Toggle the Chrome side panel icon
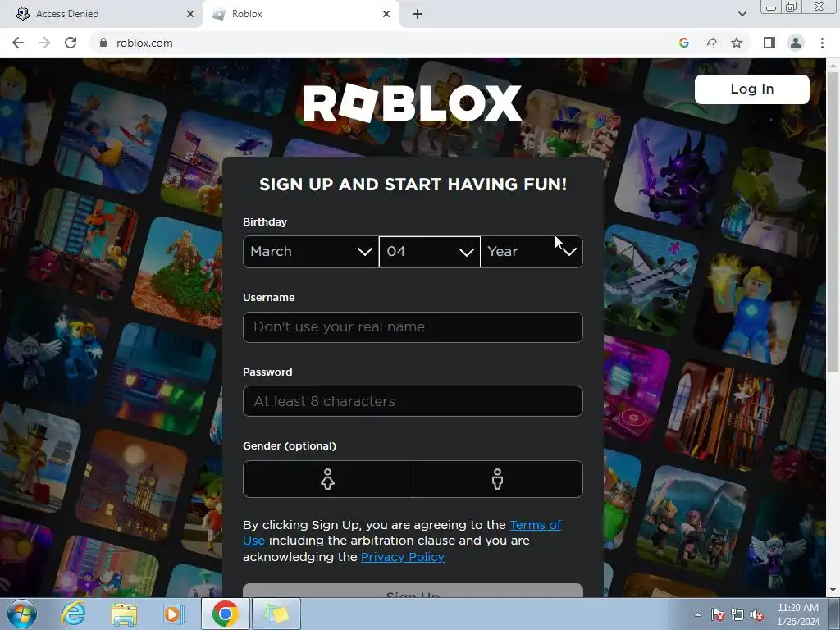Image resolution: width=840 pixels, height=630 pixels. tap(769, 43)
